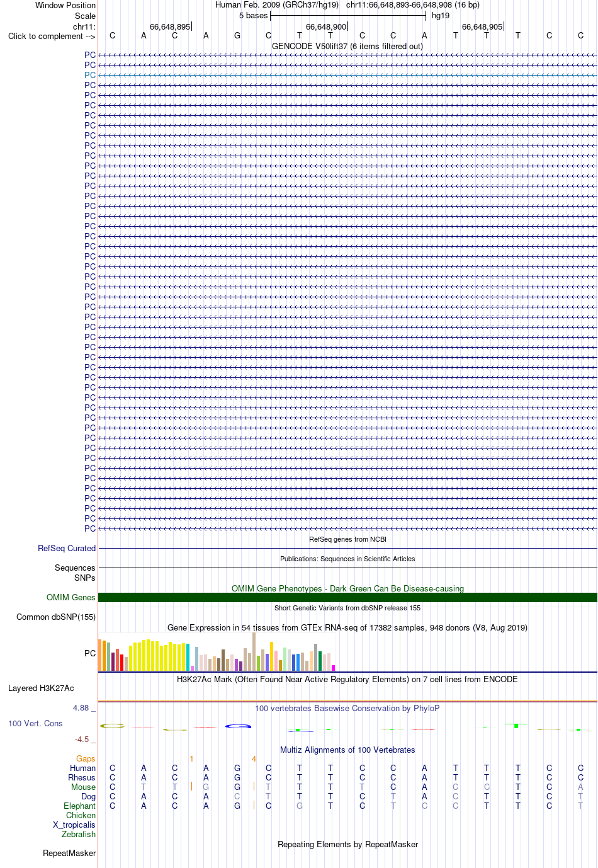Click 'Multiz Alignments of 100 Vertebrates' title
Screen dimensions: 598x868
click(x=347, y=750)
